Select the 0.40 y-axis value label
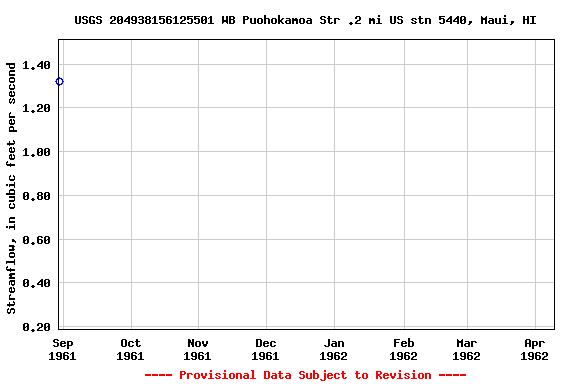This screenshot has height=384, width=576. 36,283
